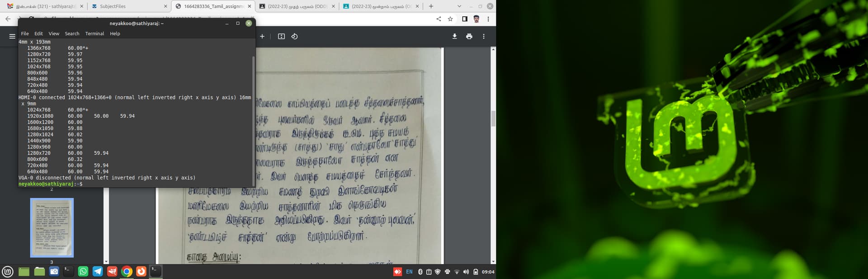Image resolution: width=868 pixels, height=279 pixels.
Task: Switch to the SubjectFiles tab
Action: point(129,6)
